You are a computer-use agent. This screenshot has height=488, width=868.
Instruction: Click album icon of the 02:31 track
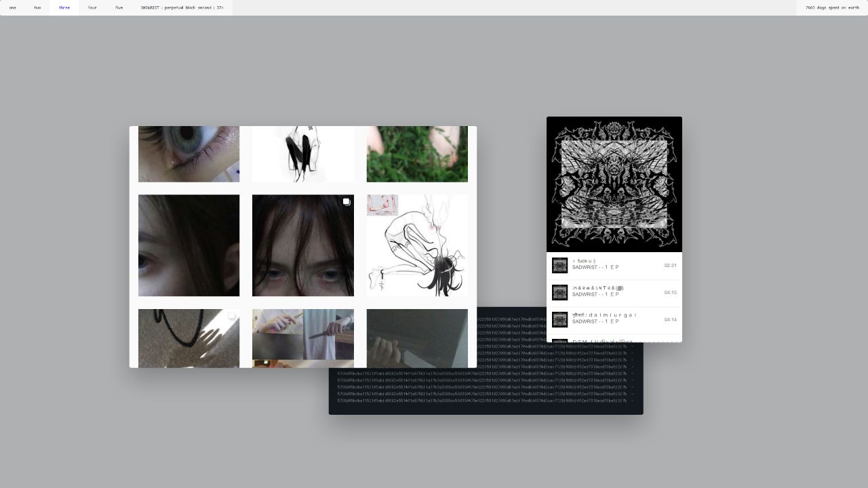coord(559,266)
